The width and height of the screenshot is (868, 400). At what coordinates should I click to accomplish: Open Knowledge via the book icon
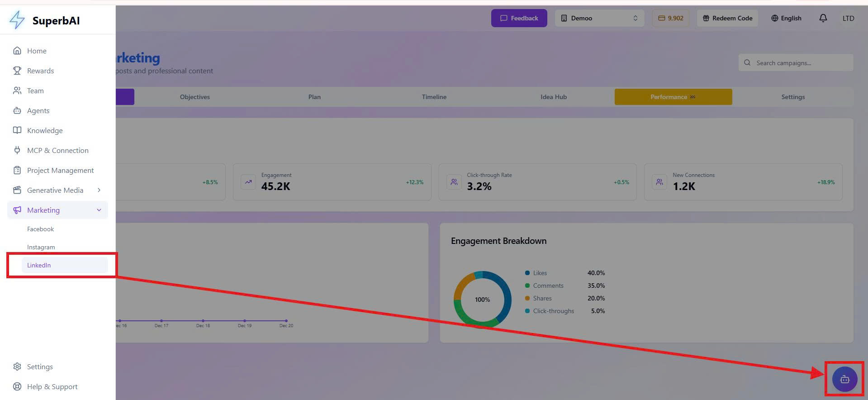tap(17, 130)
